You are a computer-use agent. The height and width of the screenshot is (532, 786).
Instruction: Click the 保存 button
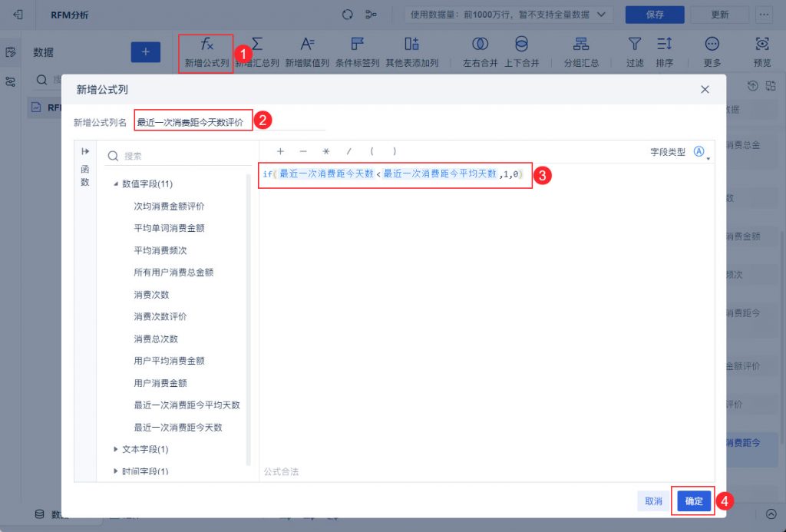tap(655, 15)
